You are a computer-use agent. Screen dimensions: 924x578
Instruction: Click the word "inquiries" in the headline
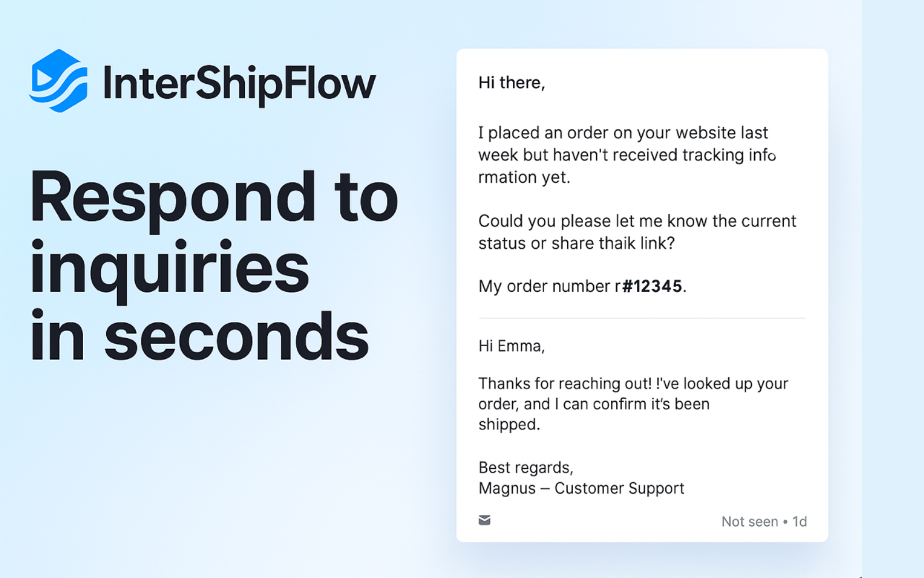[170, 268]
